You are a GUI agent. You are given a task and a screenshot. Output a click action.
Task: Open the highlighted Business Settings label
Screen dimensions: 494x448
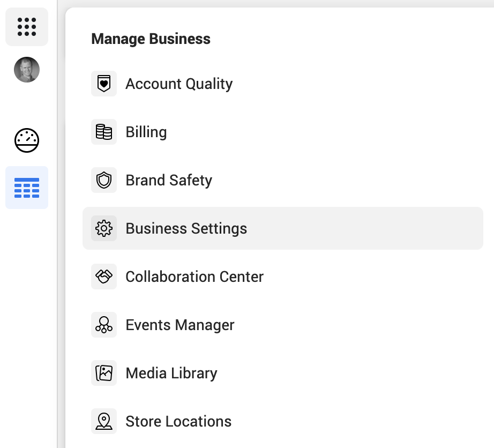click(x=186, y=229)
